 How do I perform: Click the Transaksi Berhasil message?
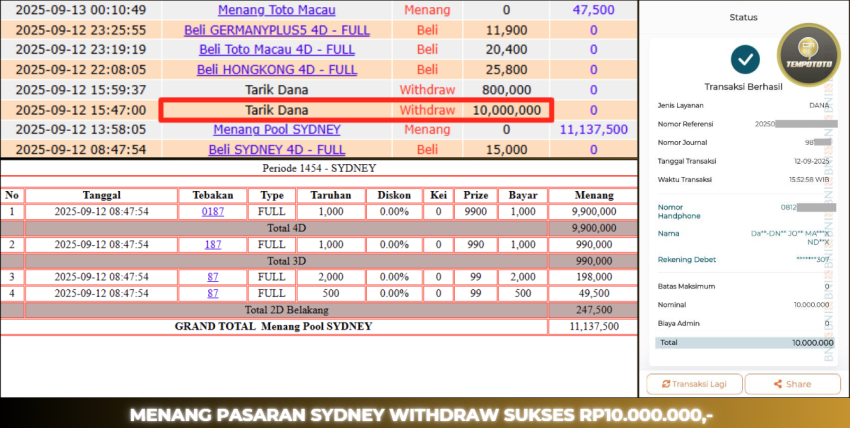click(743, 87)
